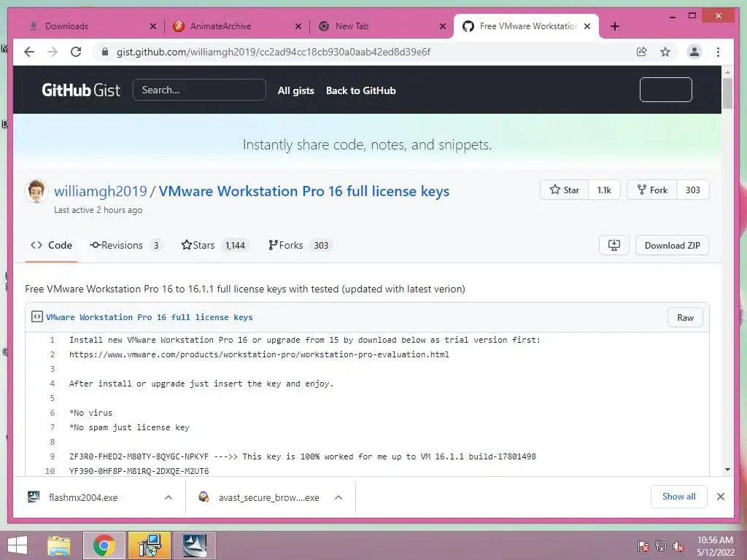Viewport: 747px width, 560px height.
Task: Expand options for avast_secure_brow download
Action: tap(338, 497)
